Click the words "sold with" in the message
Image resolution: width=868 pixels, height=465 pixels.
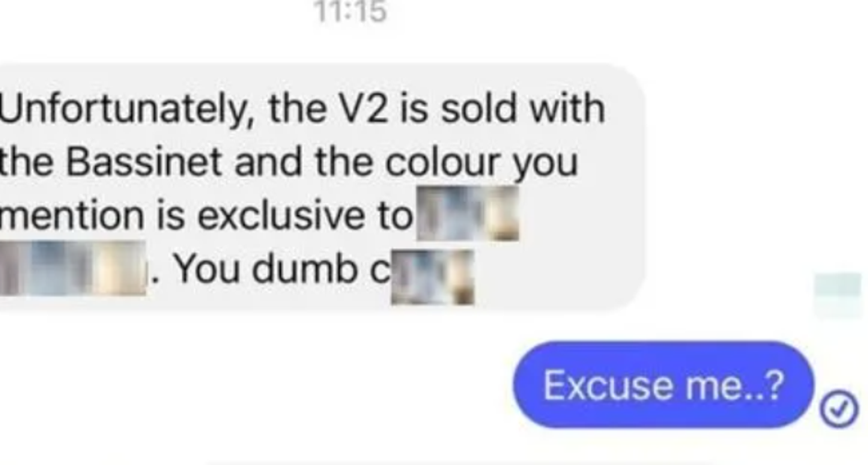(x=523, y=108)
